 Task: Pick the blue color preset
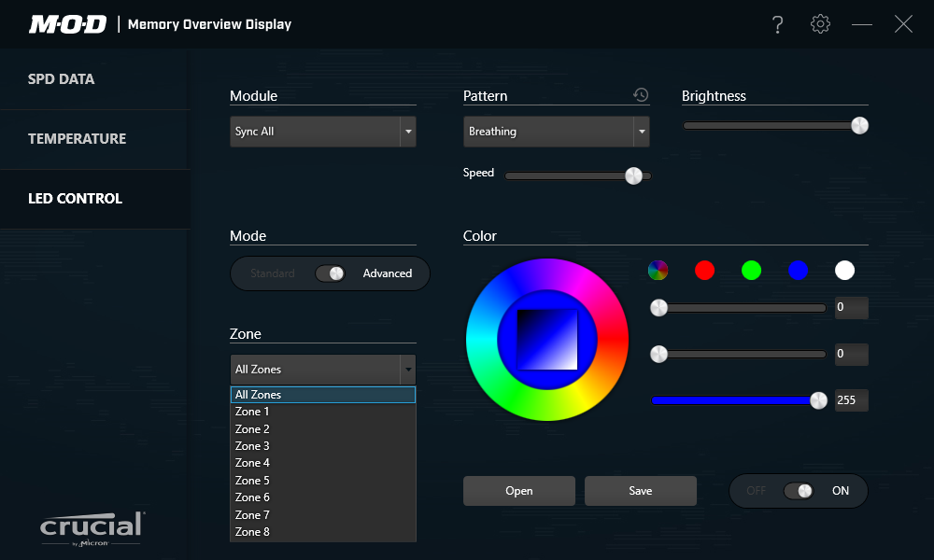798,271
